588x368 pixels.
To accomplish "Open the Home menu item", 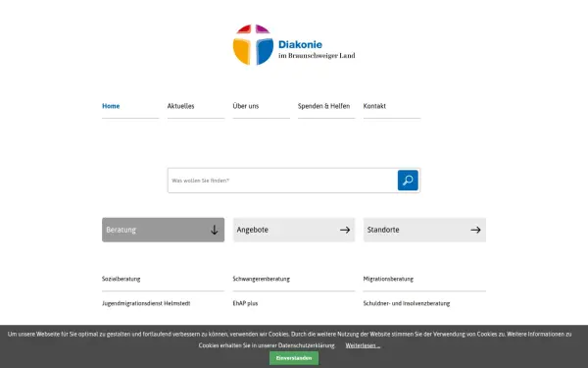I will pos(111,106).
